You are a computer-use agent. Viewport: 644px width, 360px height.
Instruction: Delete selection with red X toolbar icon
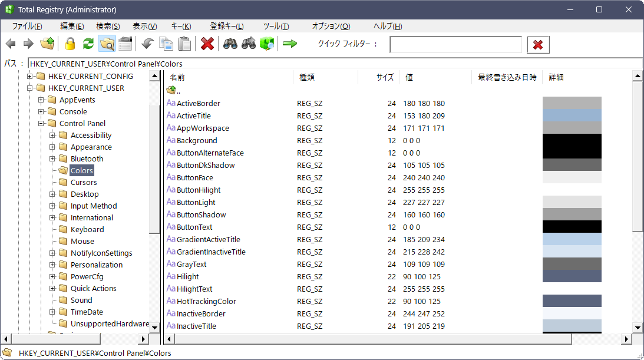tap(207, 44)
